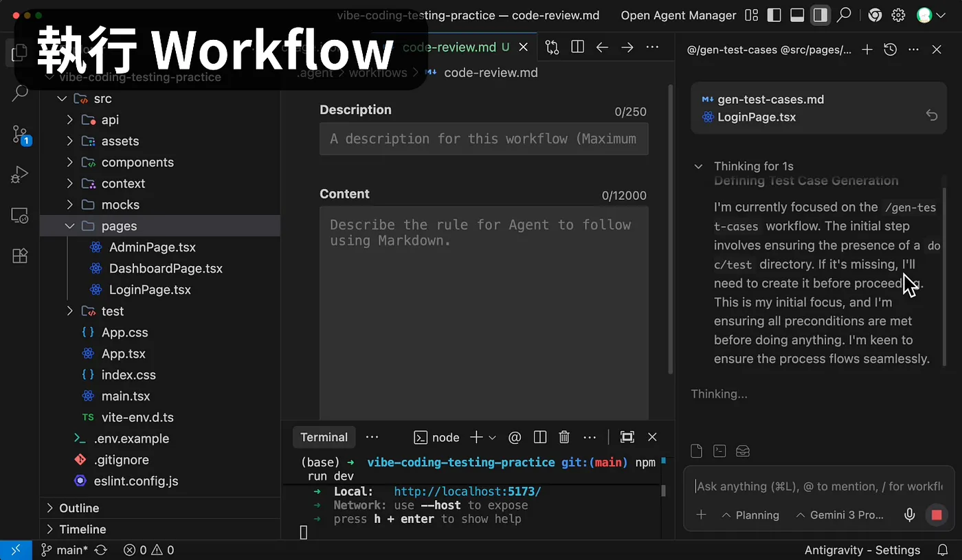Open LoginPage.tsx in the file tree
962x560 pixels.
(x=150, y=290)
